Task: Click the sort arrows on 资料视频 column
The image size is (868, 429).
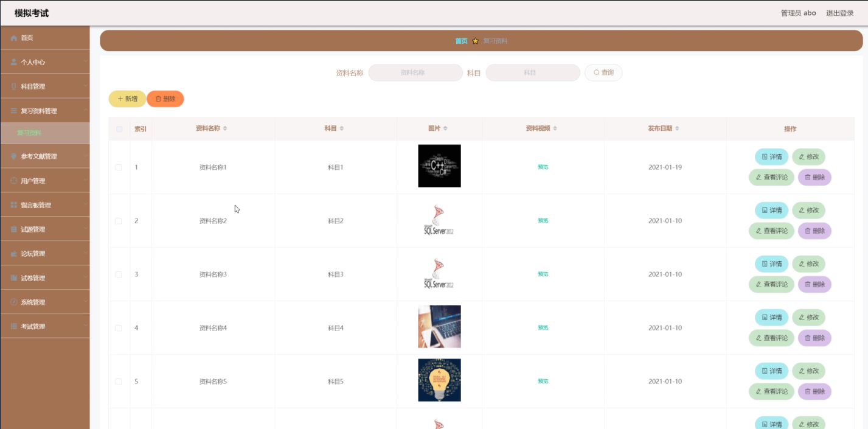Action: [555, 128]
